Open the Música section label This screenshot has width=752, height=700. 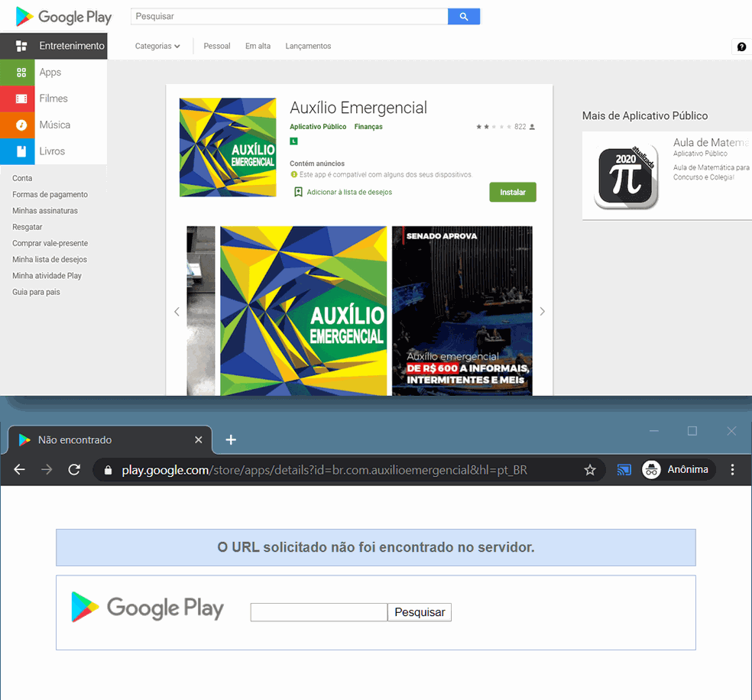[x=55, y=125]
